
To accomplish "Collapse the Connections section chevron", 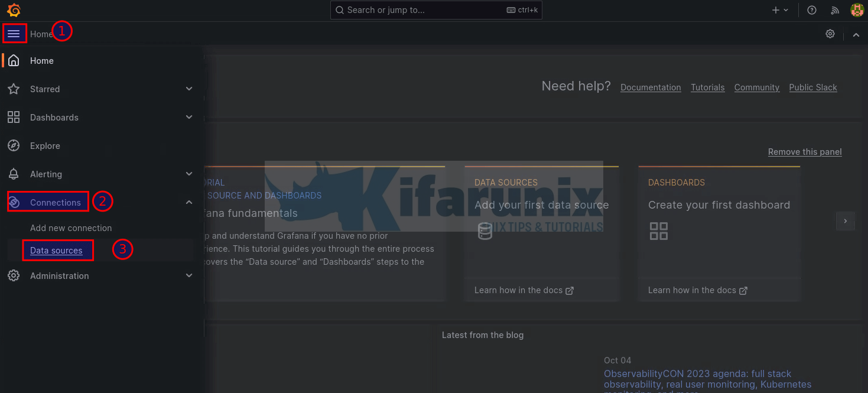I will click(189, 203).
